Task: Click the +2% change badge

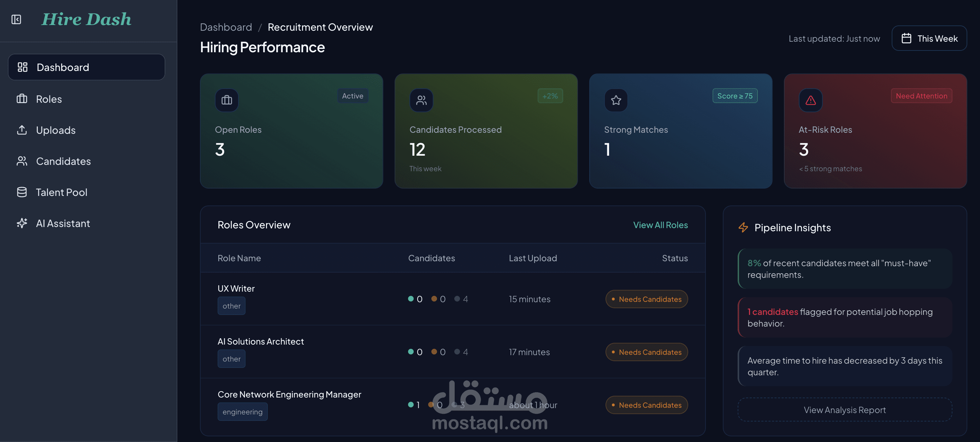Action: (x=550, y=96)
